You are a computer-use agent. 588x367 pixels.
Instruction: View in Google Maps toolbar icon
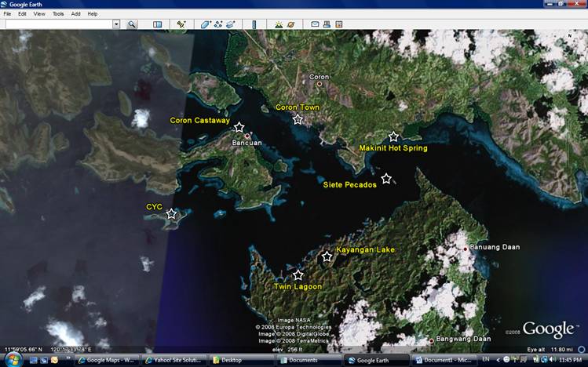338,24
